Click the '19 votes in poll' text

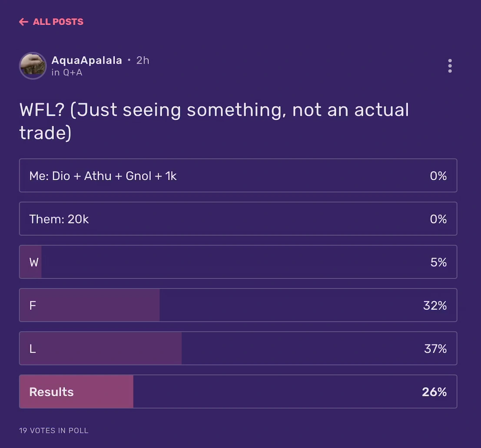click(x=54, y=431)
